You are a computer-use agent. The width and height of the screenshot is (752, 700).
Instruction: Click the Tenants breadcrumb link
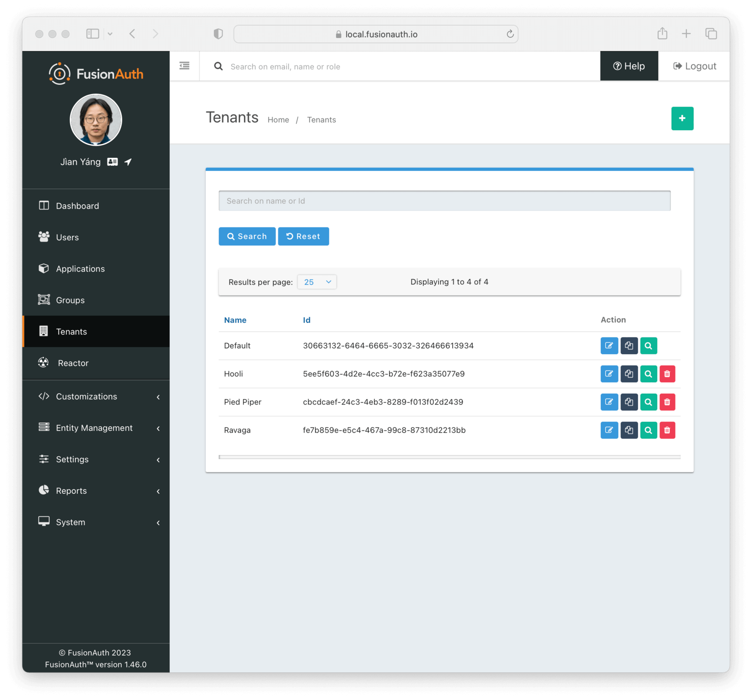[x=321, y=120]
